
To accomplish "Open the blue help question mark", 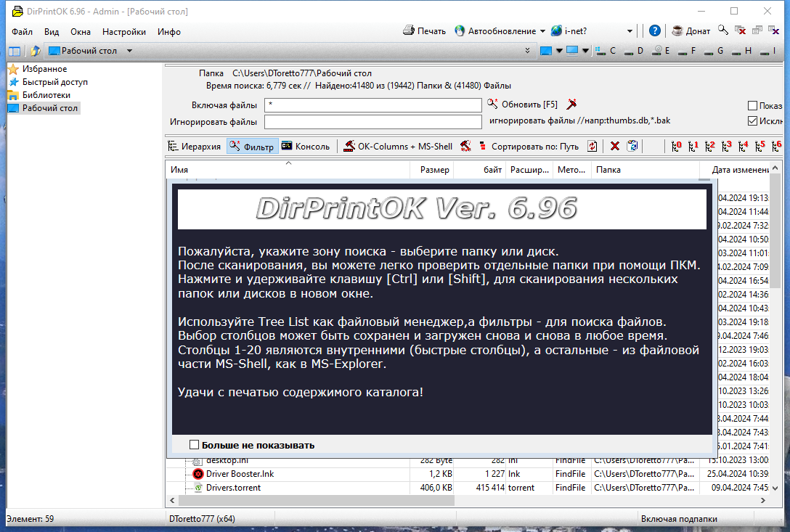I will click(x=654, y=30).
